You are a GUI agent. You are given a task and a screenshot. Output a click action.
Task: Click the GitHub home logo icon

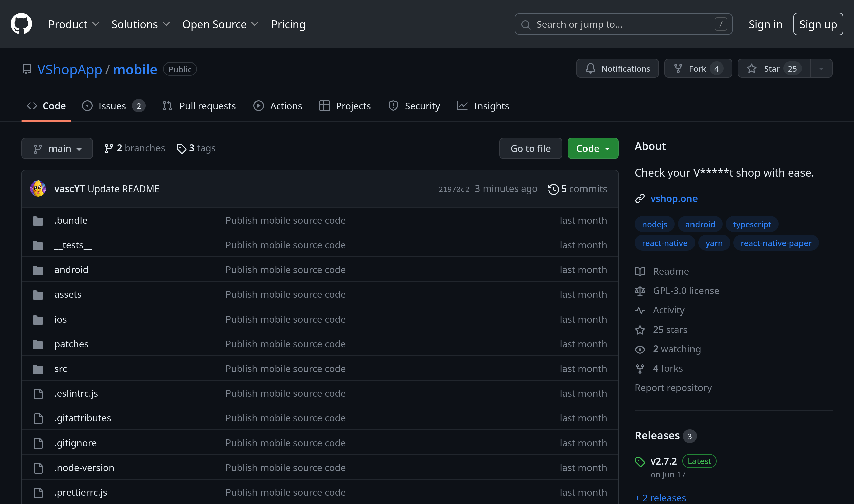(22, 24)
